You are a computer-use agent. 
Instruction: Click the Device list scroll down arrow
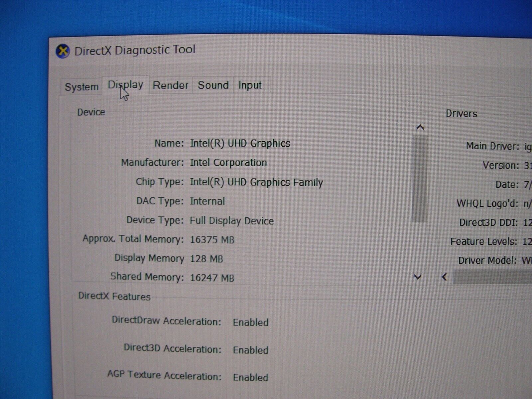[x=418, y=277]
